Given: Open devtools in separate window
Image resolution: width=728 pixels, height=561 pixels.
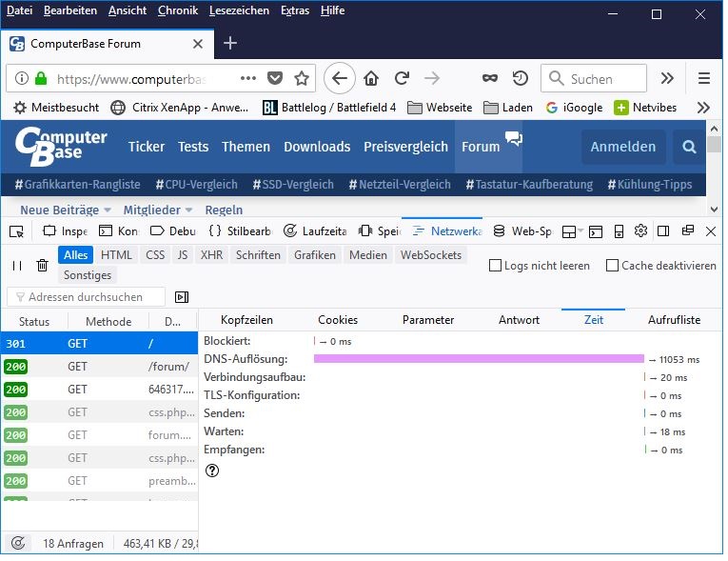Looking at the screenshot, I should point(688,230).
